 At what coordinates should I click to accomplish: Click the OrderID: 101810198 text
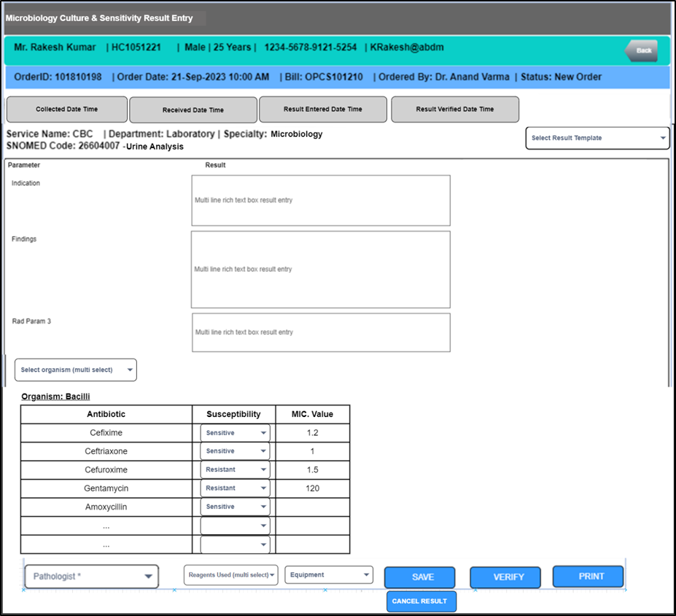58,77
